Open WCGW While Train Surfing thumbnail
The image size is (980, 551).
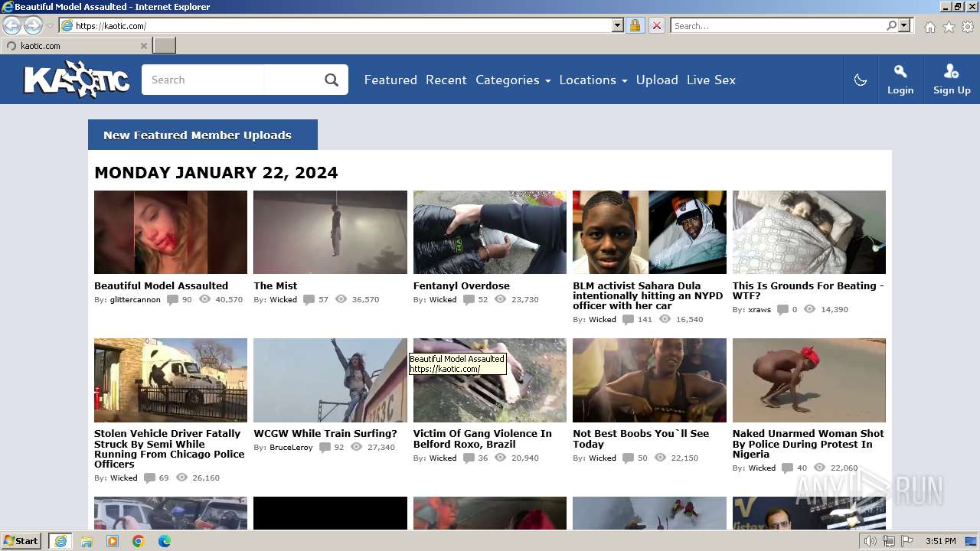(330, 380)
